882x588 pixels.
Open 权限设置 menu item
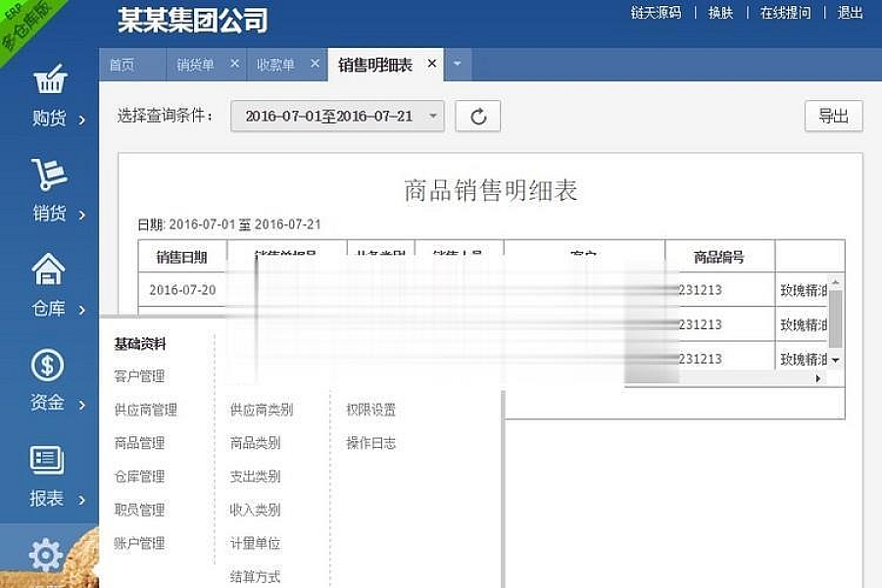click(371, 410)
